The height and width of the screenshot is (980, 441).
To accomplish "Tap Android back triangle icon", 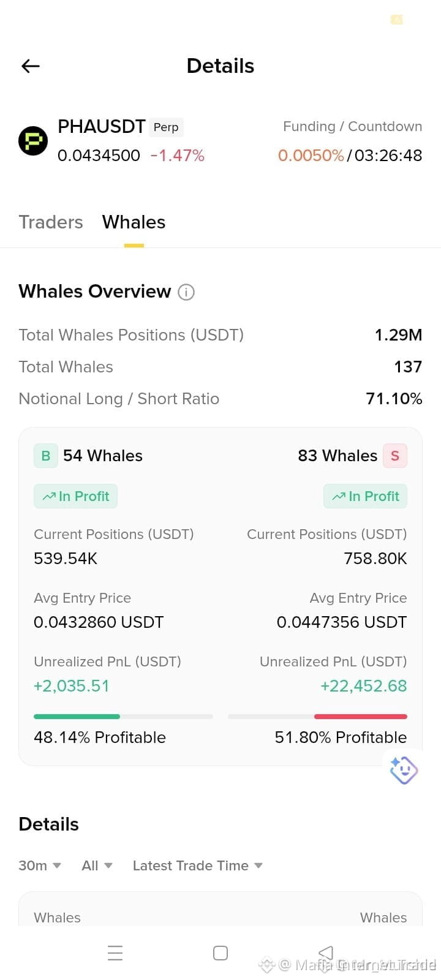I will [x=326, y=952].
